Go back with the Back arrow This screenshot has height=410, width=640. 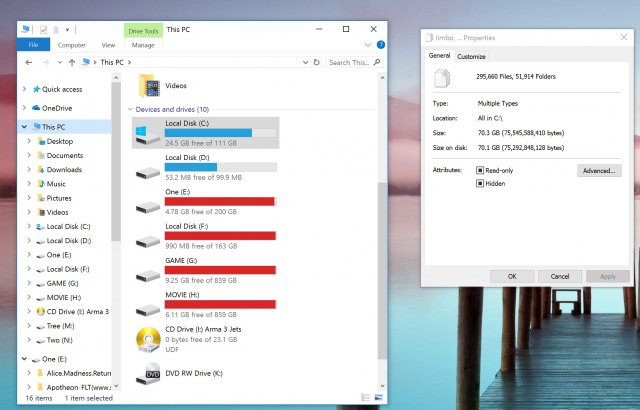pyautogui.click(x=29, y=62)
